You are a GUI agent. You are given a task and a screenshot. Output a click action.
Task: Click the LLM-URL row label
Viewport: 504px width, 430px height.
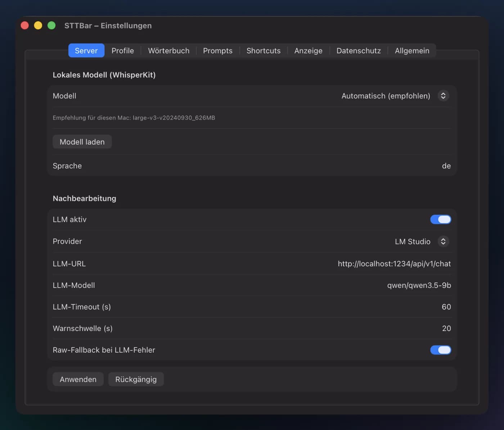69,264
